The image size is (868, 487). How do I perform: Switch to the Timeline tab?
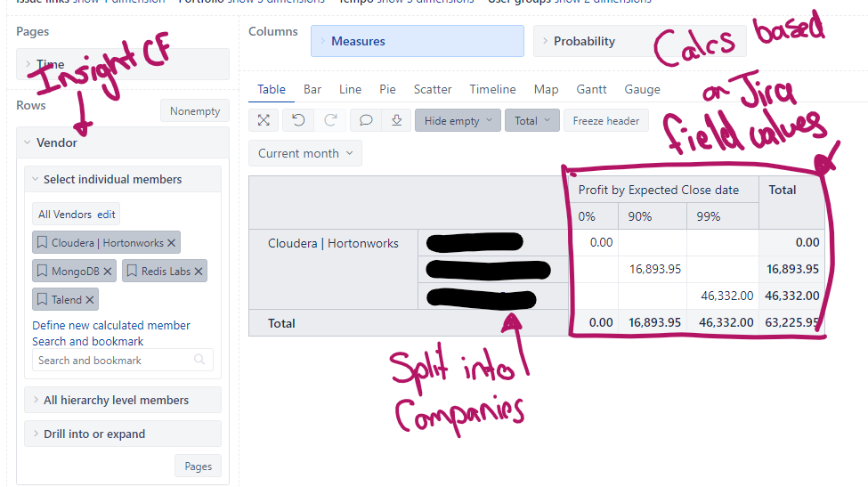pyautogui.click(x=492, y=89)
